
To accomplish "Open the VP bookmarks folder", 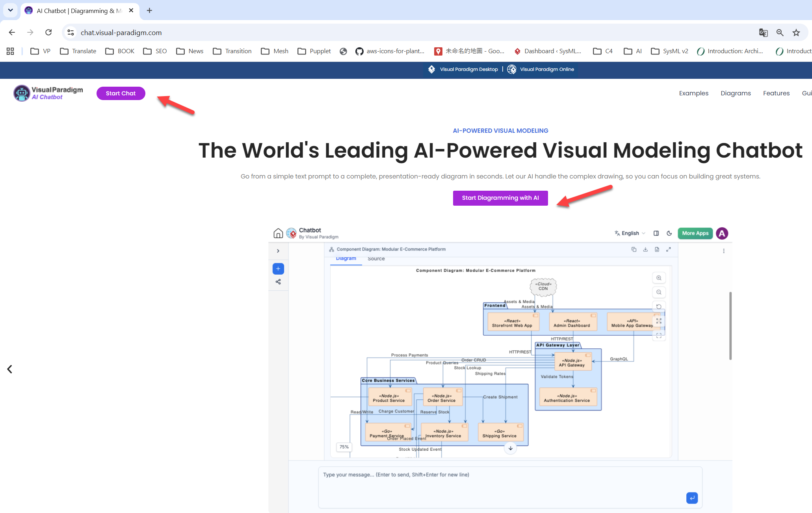I will (41, 51).
